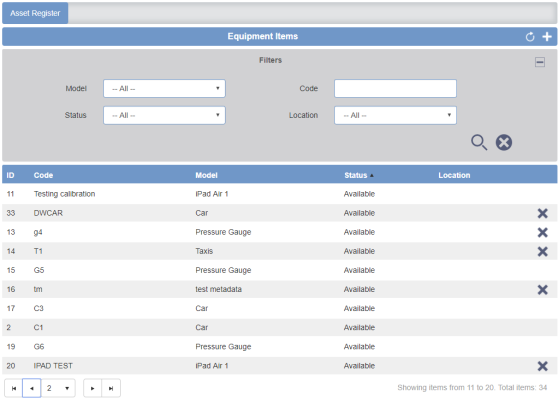Image resolution: width=558 pixels, height=400 pixels.
Task: Delete the g4 row with X icon
Action: pyautogui.click(x=542, y=232)
